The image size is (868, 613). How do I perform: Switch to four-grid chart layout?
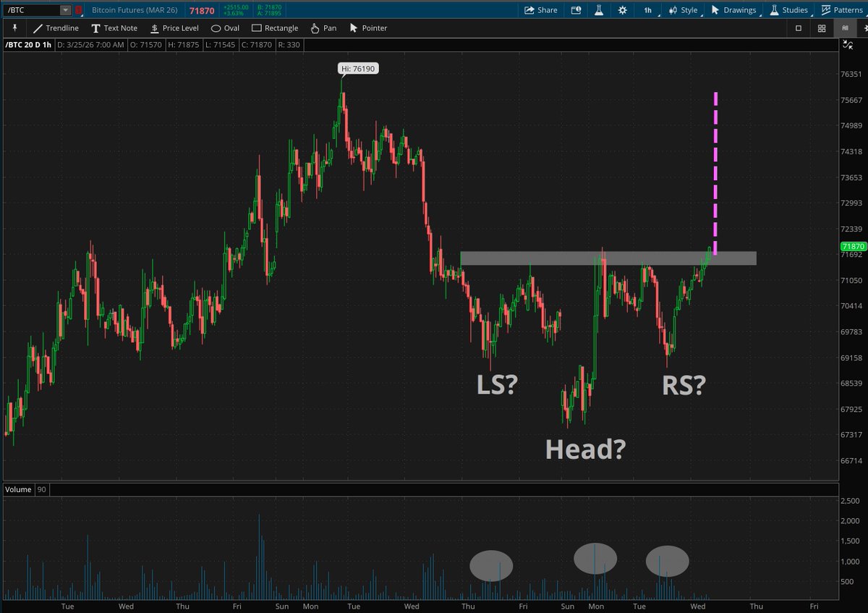point(822,28)
